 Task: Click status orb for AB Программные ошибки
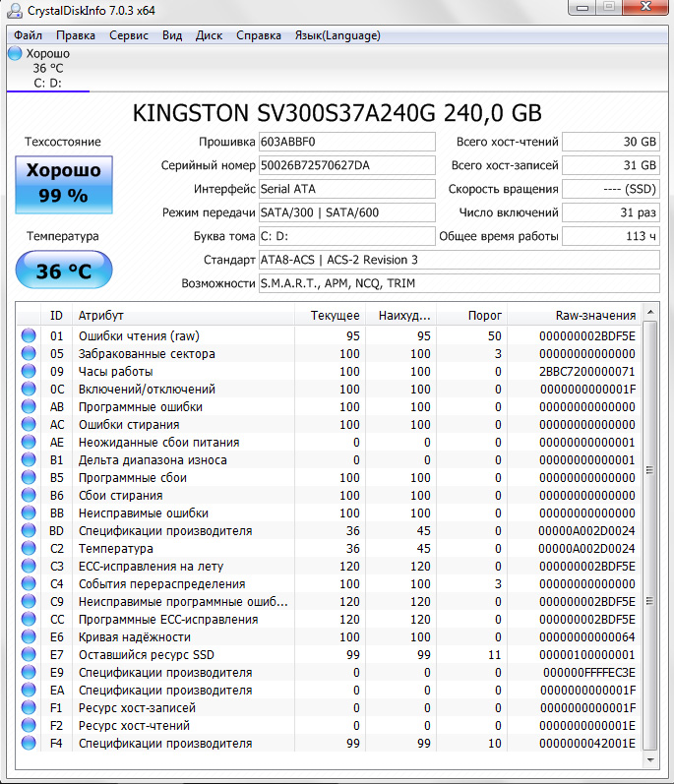coord(29,406)
